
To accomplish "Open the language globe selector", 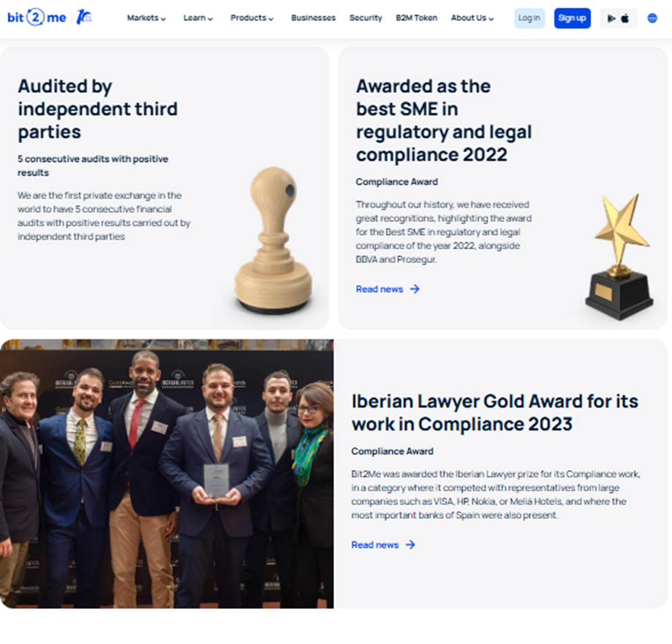I will [652, 18].
